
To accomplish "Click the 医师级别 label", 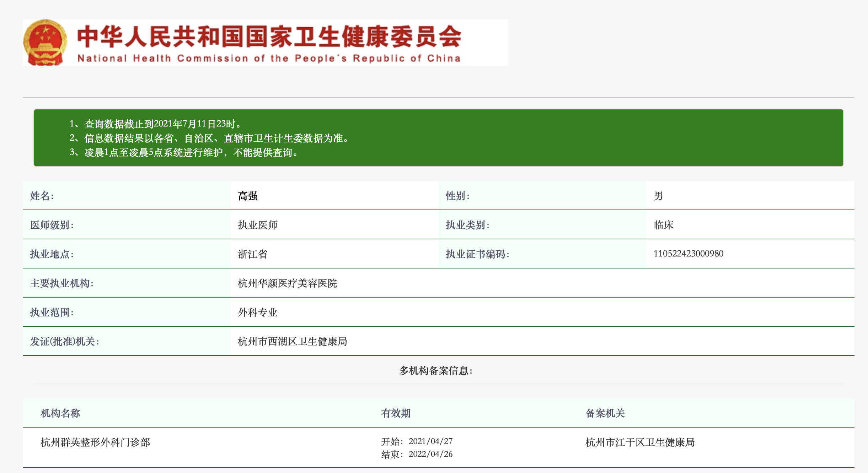I will (x=52, y=225).
